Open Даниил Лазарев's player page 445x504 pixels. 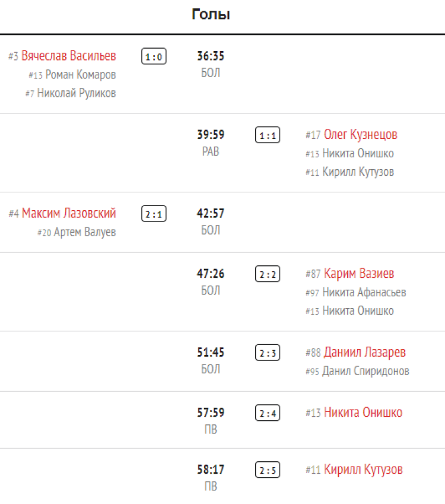coord(364,352)
